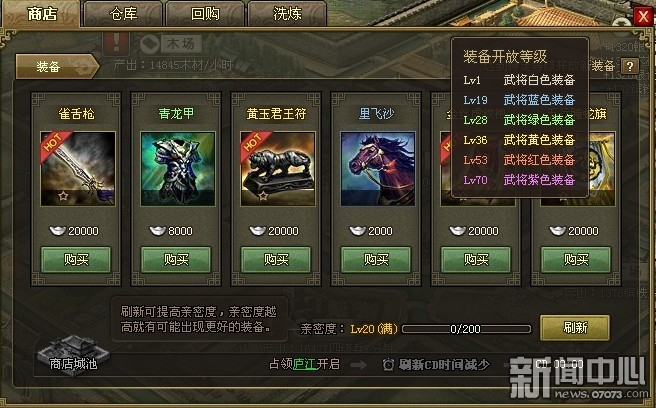Click the red exclamation alert icon

(116, 43)
